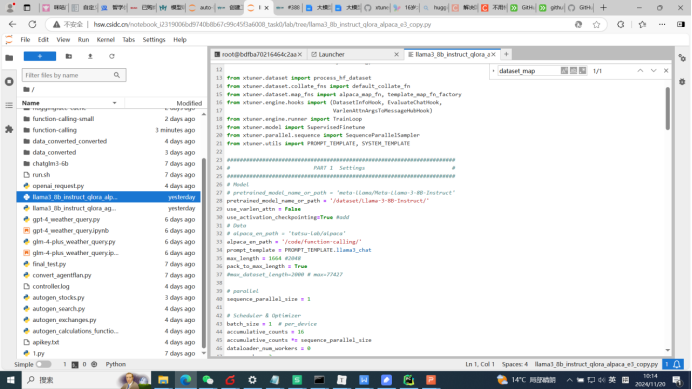Upload files with the upload arrow icon
692x389 pixels.
tap(90, 57)
